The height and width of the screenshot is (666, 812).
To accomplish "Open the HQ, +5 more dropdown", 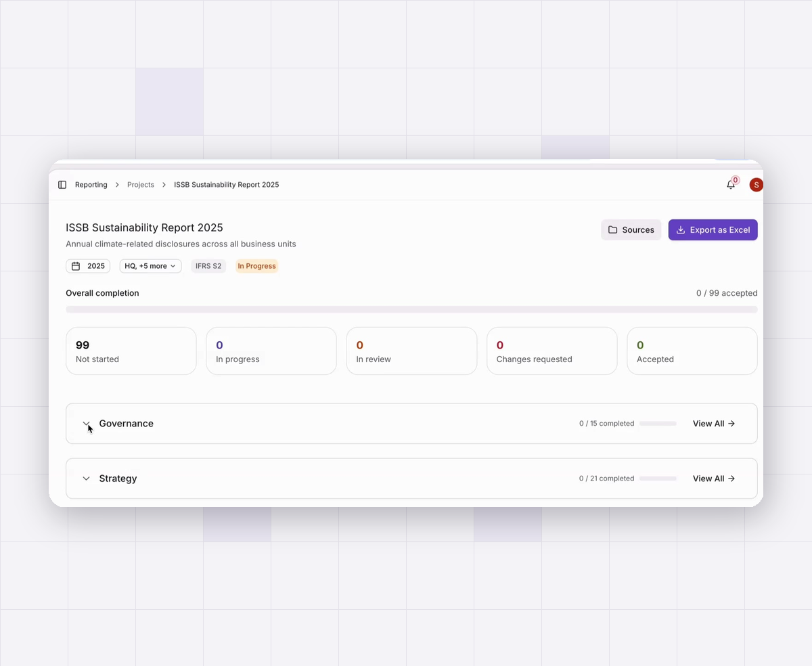I will click(x=150, y=266).
